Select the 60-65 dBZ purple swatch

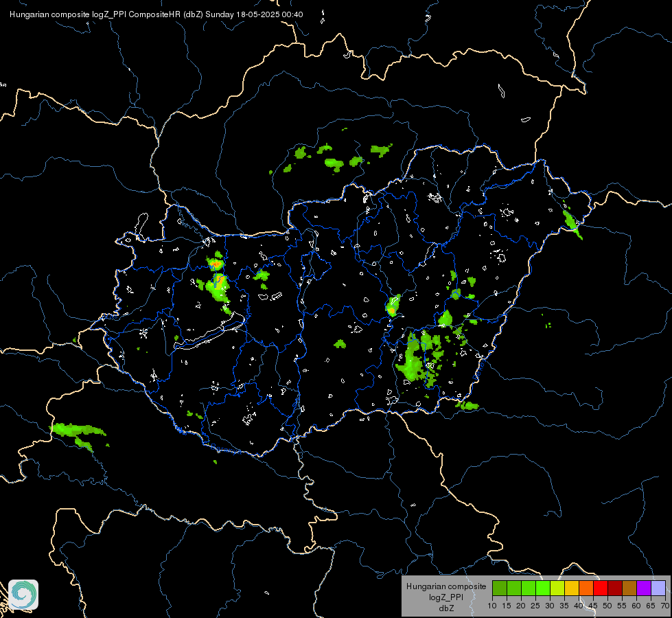(644, 588)
